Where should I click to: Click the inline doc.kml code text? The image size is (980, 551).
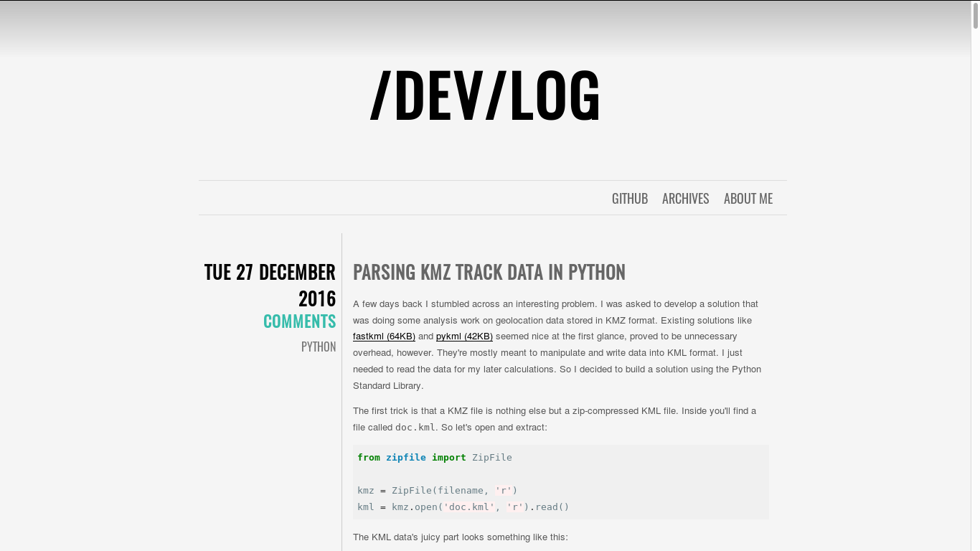click(415, 428)
